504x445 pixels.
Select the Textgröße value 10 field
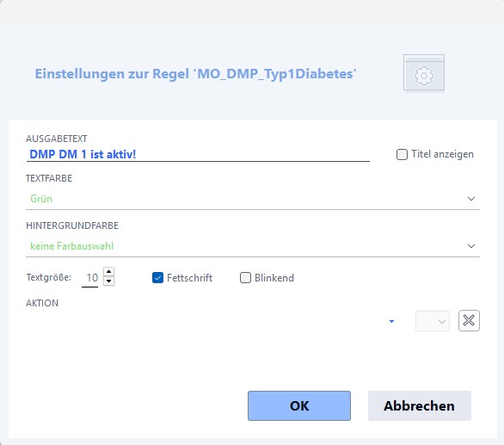point(90,277)
